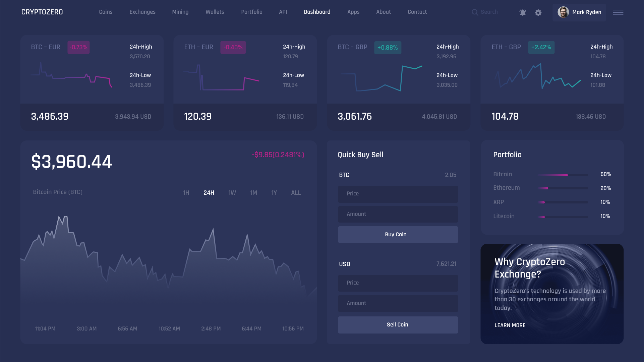Click the Bitcoin portfolio progress bar

click(563, 175)
